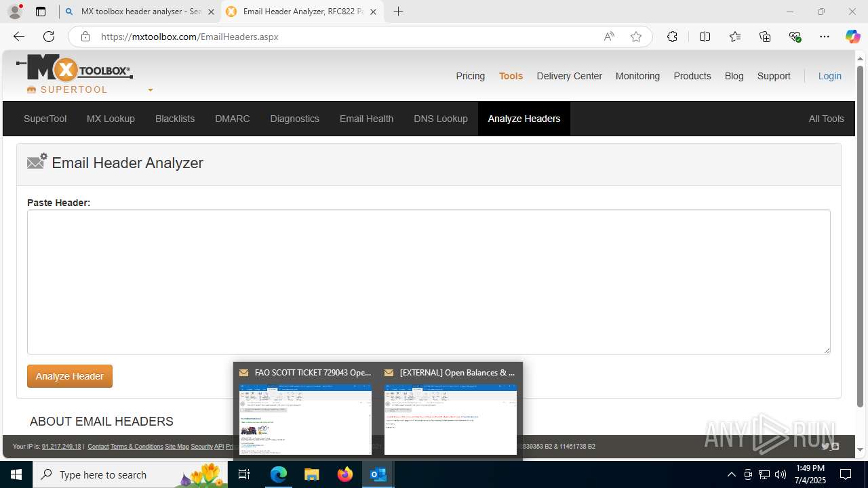Image resolution: width=868 pixels, height=488 pixels.
Task: View site information lock icon
Action: coord(85,37)
